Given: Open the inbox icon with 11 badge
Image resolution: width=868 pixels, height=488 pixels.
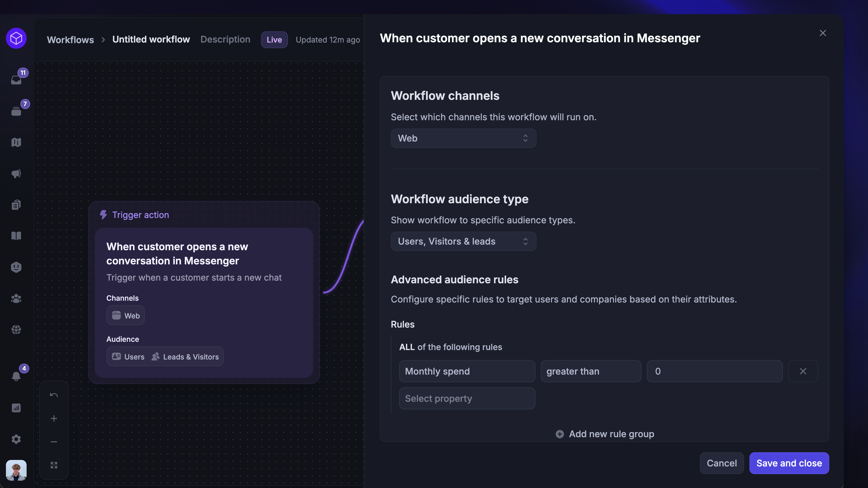Looking at the screenshot, I should (16, 79).
